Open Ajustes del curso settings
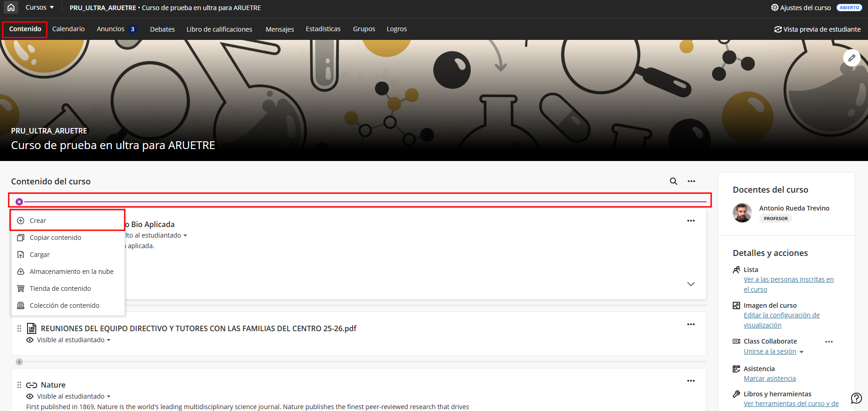The height and width of the screenshot is (411, 868). (801, 7)
